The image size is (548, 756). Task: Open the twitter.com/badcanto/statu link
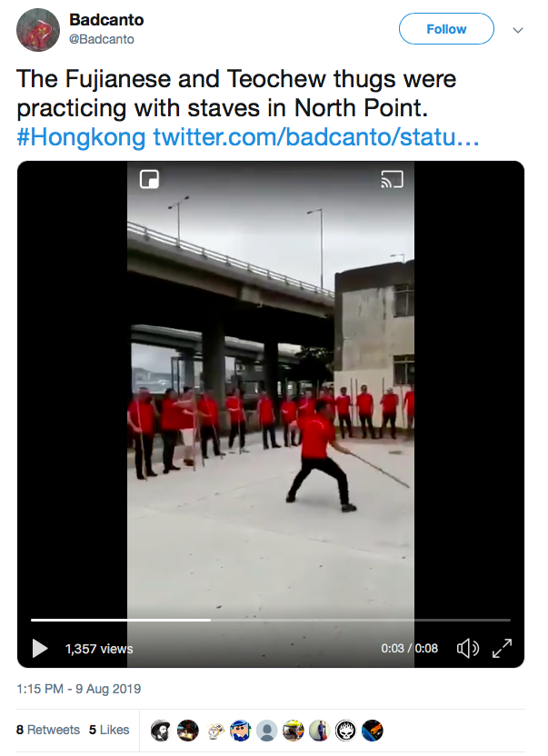316,137
